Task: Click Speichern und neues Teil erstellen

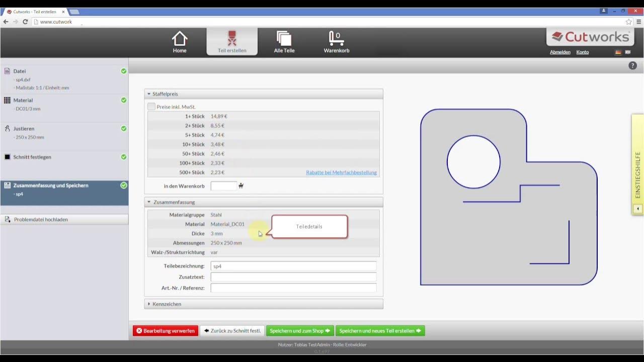Action: [380, 331]
